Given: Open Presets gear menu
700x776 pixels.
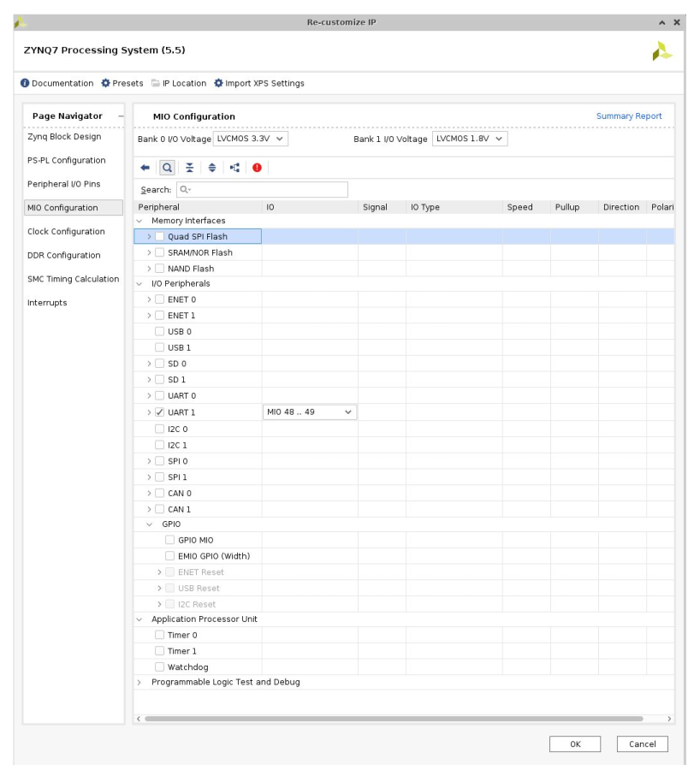Looking at the screenshot, I should pos(105,83).
